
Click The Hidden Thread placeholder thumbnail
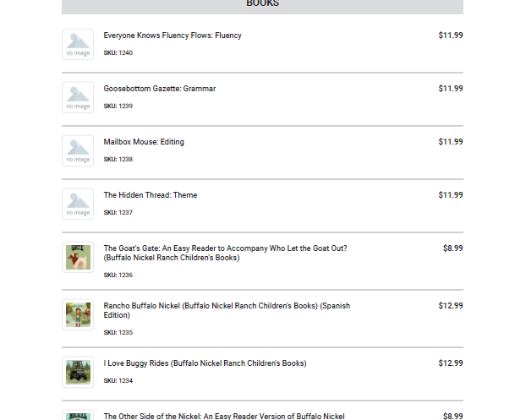point(78,204)
